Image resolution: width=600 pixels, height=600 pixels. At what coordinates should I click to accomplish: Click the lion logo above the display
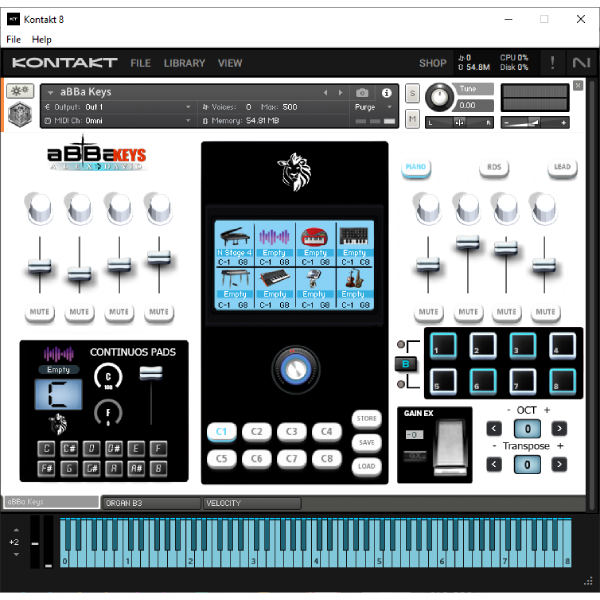point(294,172)
